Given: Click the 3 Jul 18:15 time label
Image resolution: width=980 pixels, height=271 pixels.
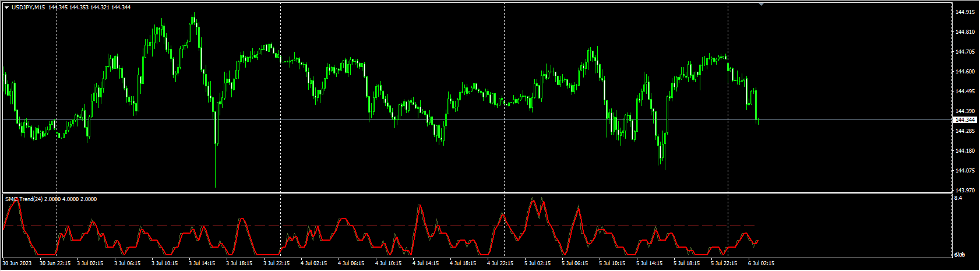Looking at the screenshot, I should pos(241,263).
